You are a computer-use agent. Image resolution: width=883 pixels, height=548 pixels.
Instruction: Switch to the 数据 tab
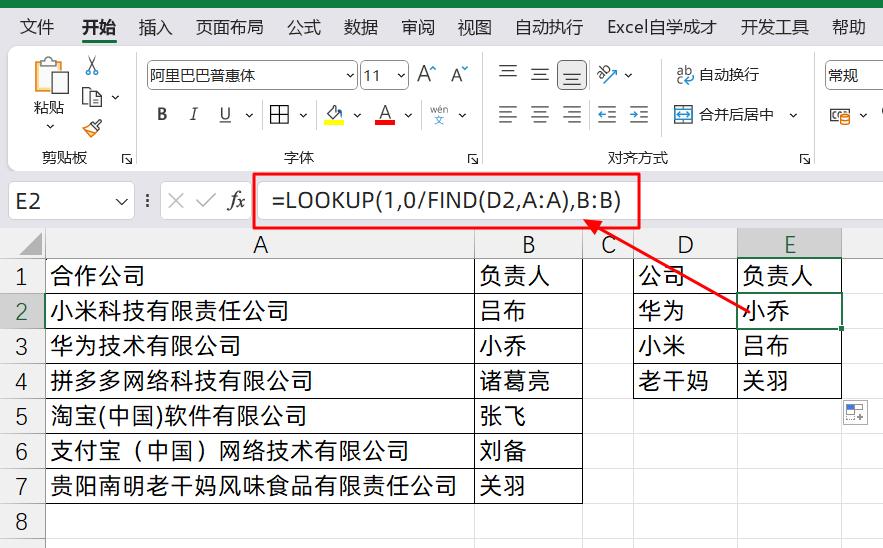[361, 26]
